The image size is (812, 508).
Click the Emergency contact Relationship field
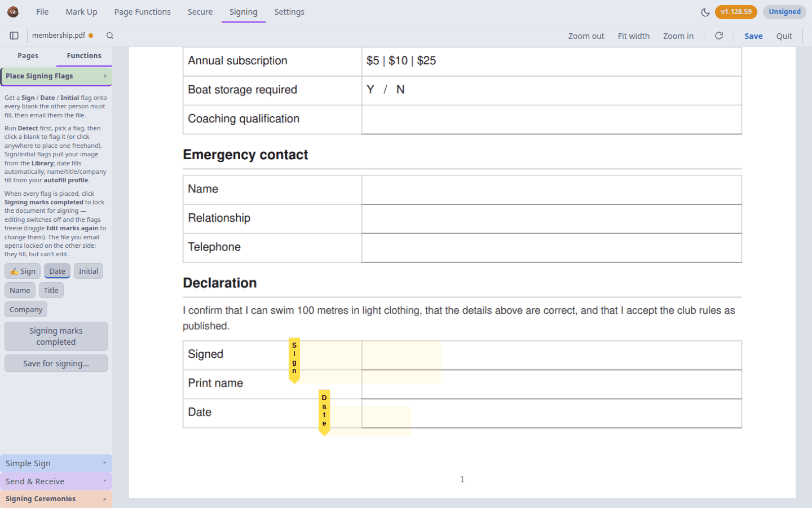551,218
